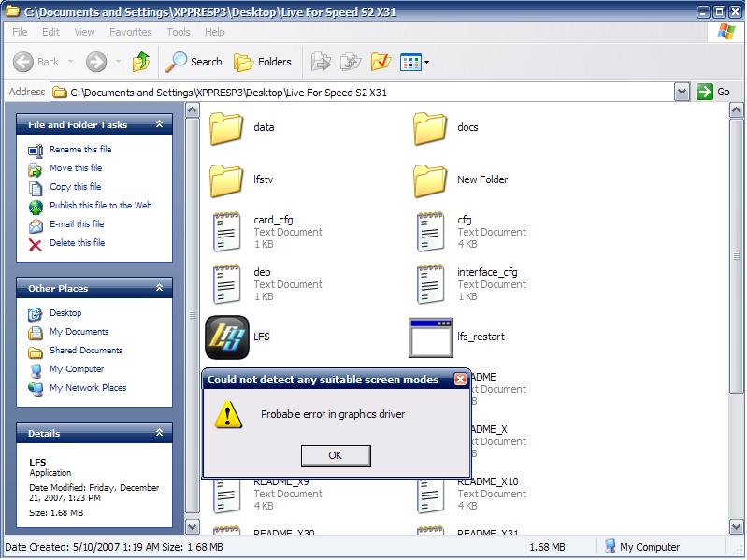The image size is (747, 560).
Task: Click OK in the error dialog
Action: [x=336, y=455]
